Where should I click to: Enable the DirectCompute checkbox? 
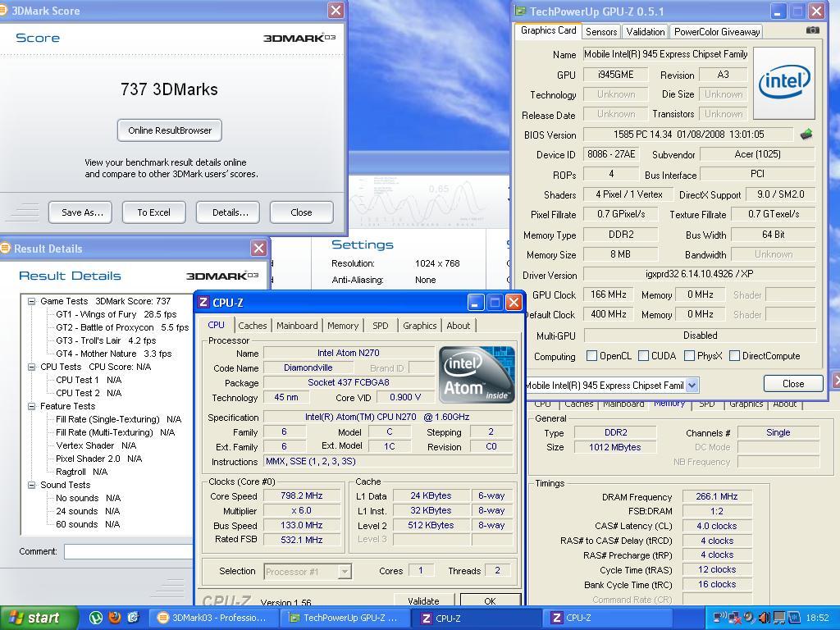[x=734, y=356]
